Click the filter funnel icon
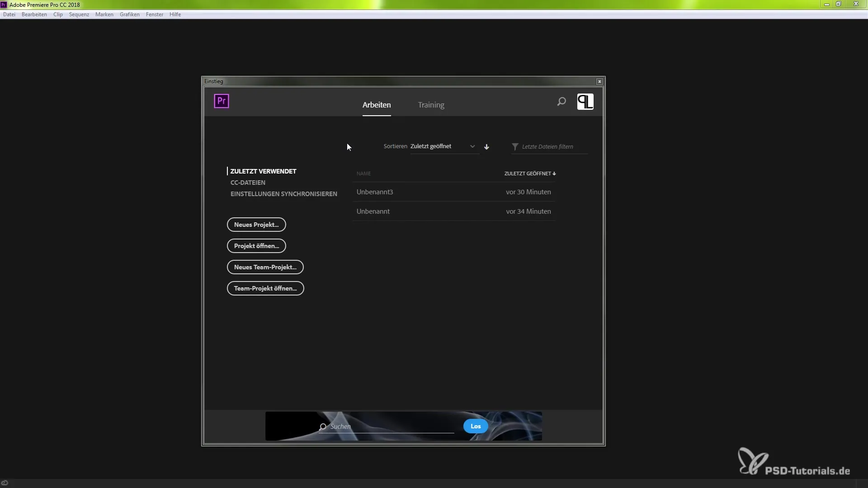This screenshot has width=868, height=488. point(515,147)
